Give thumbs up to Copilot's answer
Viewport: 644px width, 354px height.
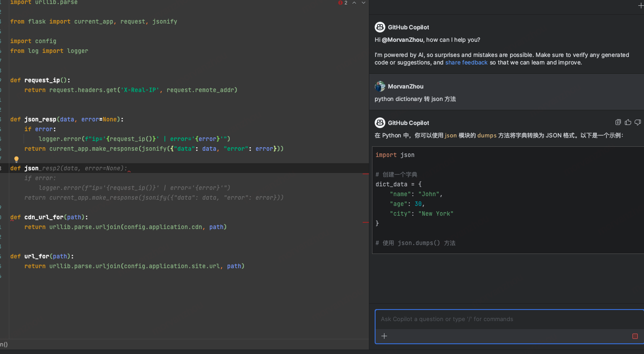[628, 122]
